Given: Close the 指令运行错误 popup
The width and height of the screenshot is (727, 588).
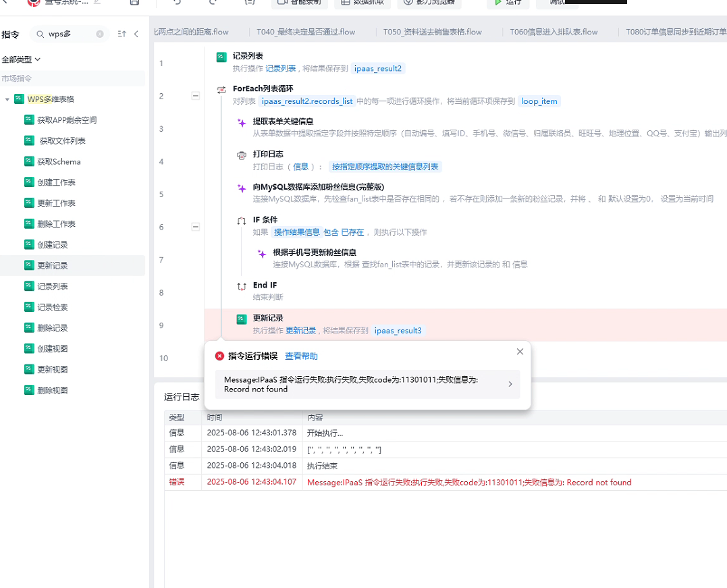Looking at the screenshot, I should tap(520, 352).
